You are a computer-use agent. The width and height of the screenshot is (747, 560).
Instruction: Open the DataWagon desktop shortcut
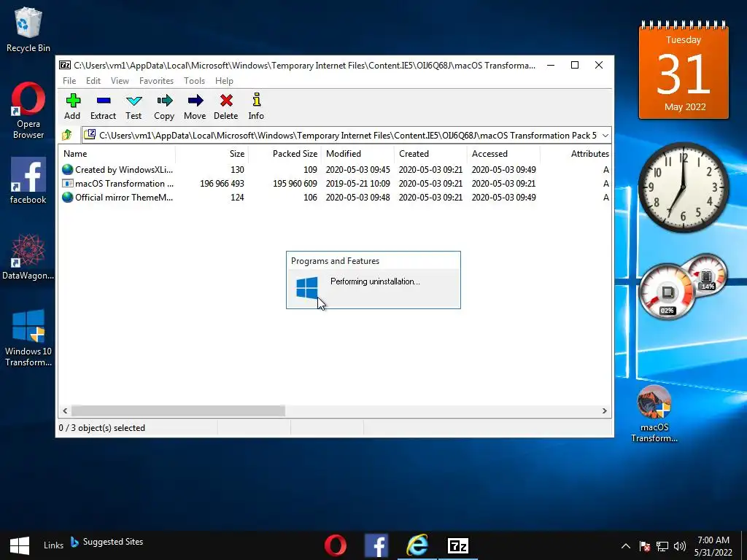(x=28, y=256)
